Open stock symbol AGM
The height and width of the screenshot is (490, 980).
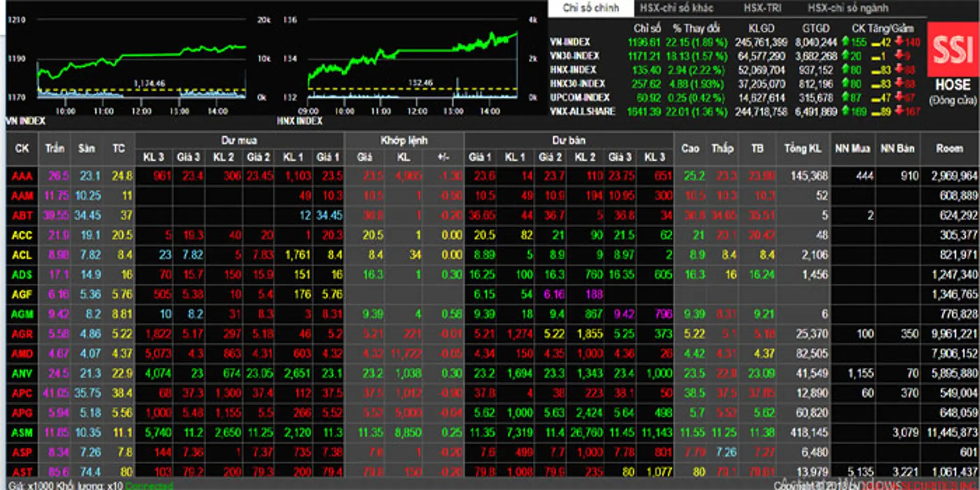tap(22, 314)
